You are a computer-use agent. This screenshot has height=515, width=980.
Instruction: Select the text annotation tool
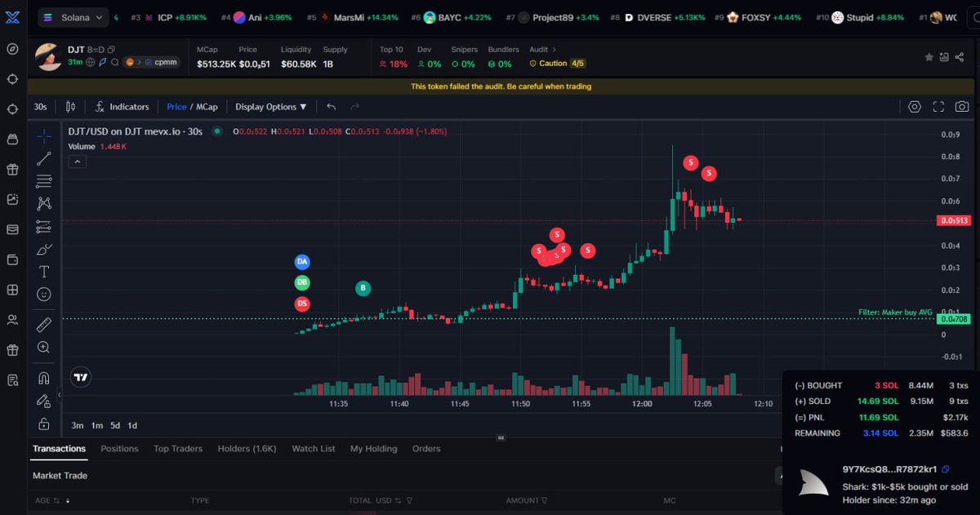(44, 272)
